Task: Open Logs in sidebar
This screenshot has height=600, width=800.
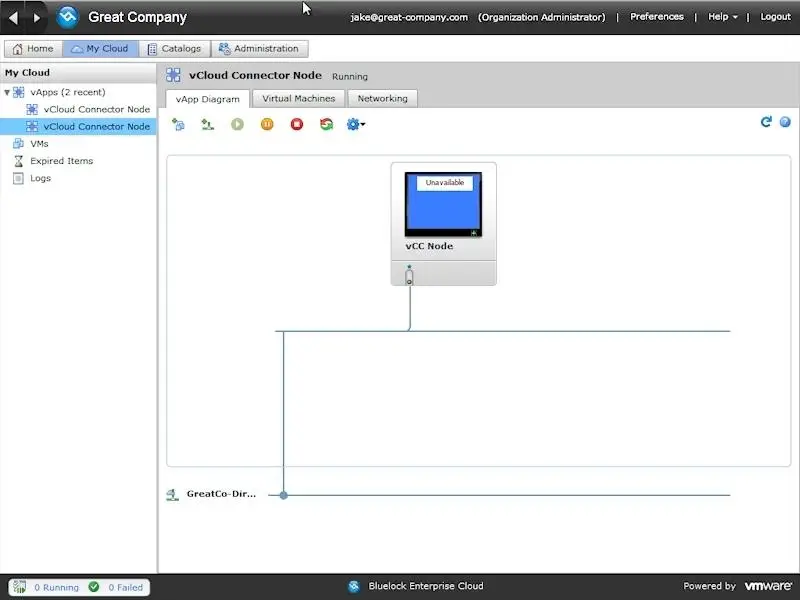Action: (x=40, y=178)
